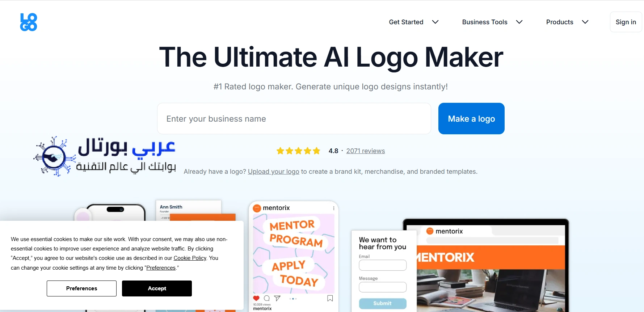644x312 pixels.
Task: Click the blue LOGO site icon
Action: pyautogui.click(x=29, y=22)
